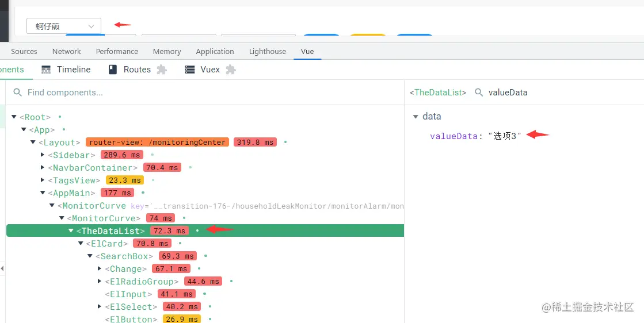Click the Find components search icon
Screen dimensions: 644x323
[17, 92]
